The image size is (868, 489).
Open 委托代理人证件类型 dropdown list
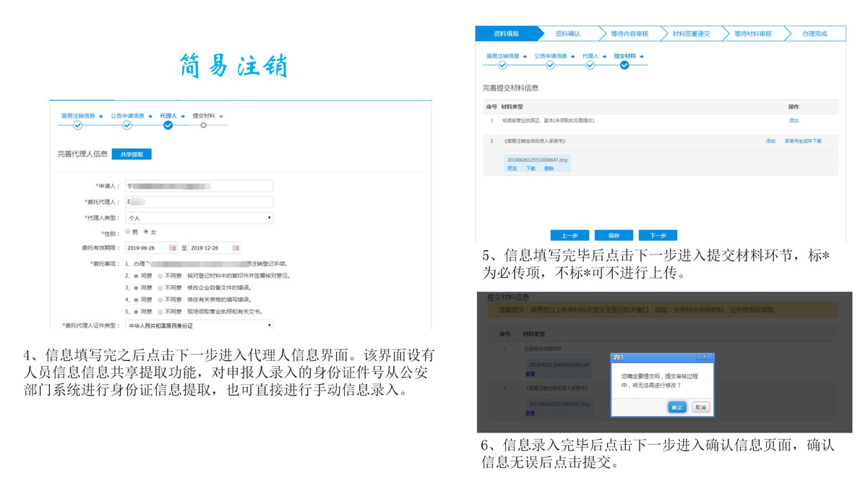pos(199,326)
